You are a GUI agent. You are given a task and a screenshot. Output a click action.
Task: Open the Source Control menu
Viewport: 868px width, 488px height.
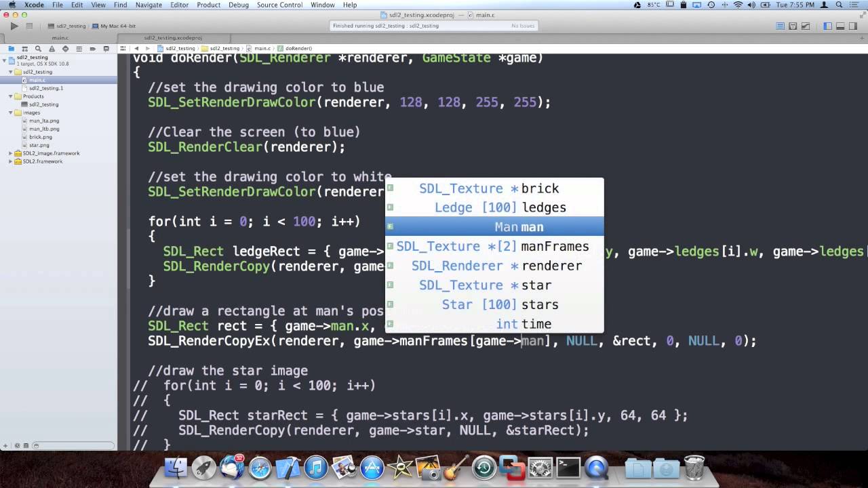coord(279,5)
